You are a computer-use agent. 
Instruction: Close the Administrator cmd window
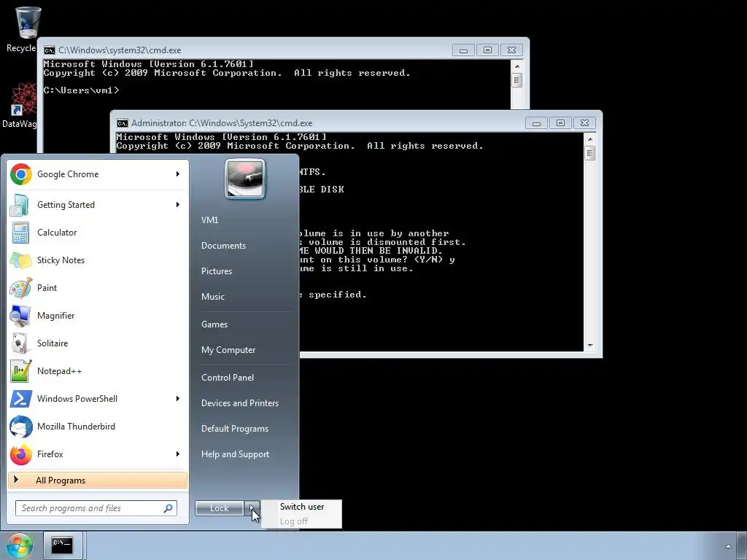pos(585,122)
